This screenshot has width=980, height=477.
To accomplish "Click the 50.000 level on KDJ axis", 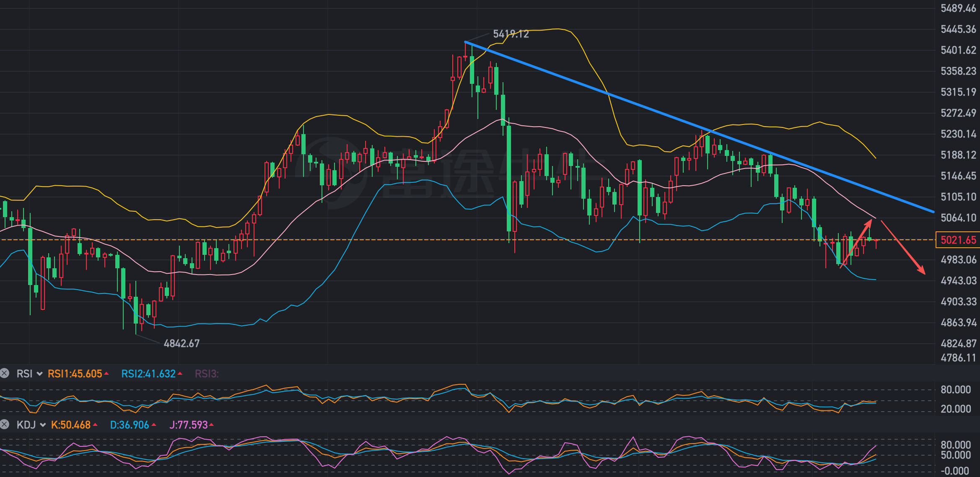I will (956, 455).
